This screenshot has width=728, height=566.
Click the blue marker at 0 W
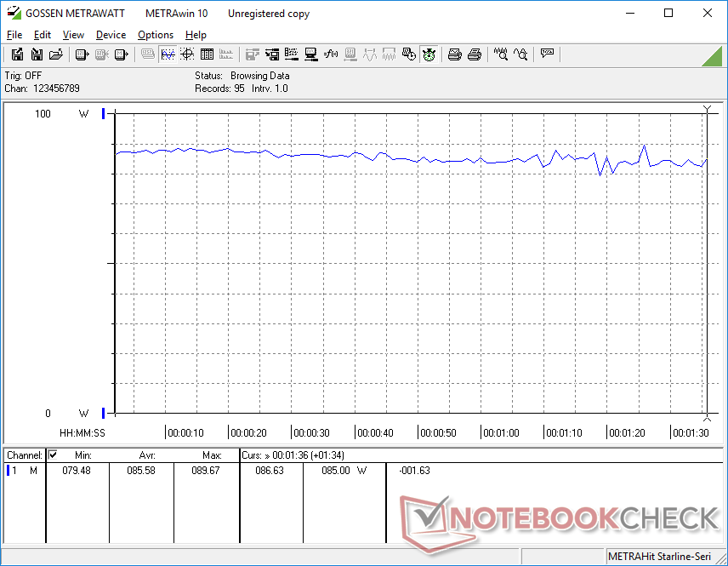[104, 413]
